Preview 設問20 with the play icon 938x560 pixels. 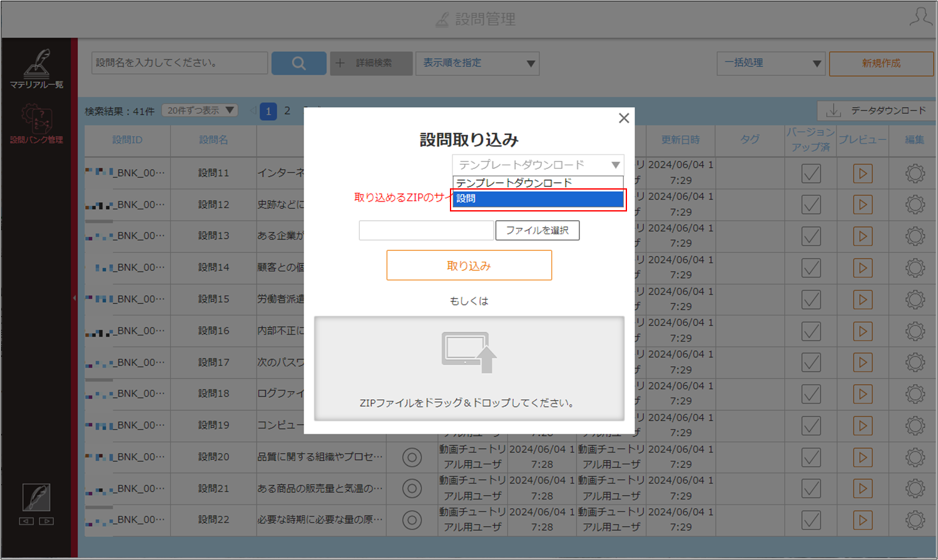pyautogui.click(x=863, y=457)
